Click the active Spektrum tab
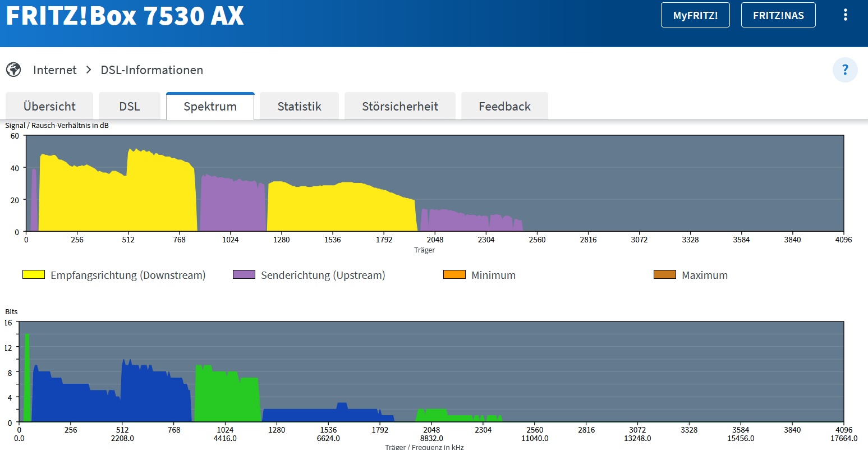868x450 pixels. click(x=210, y=107)
